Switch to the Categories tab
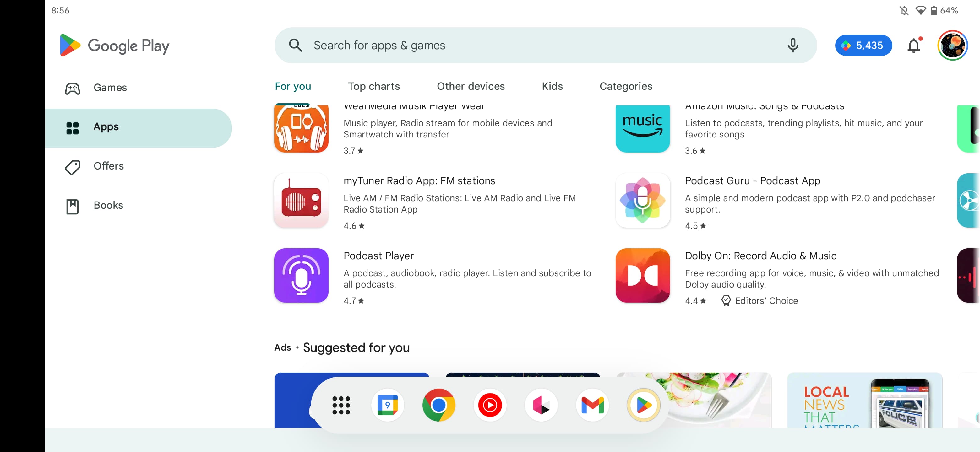This screenshot has height=452, width=980. (626, 86)
